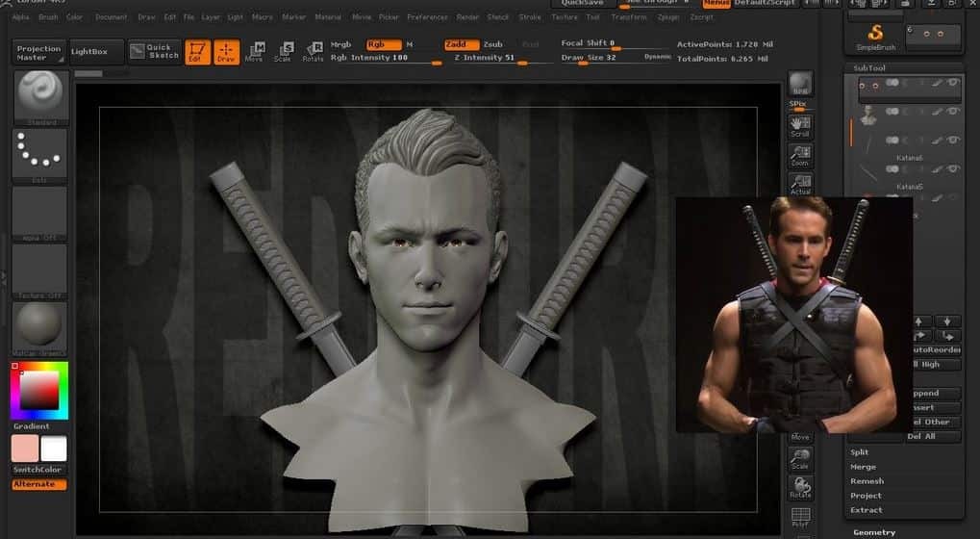Open the Document menu
This screenshot has height=539, width=980.
pyautogui.click(x=112, y=17)
